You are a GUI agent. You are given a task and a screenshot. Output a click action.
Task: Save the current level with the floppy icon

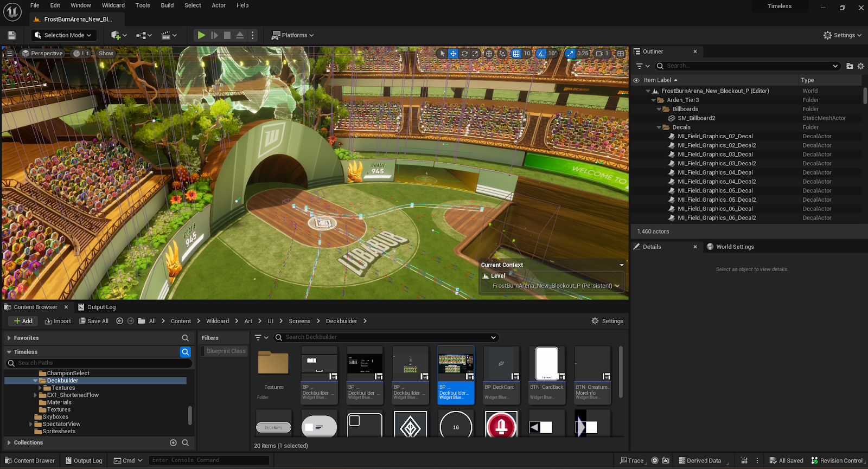click(x=12, y=35)
